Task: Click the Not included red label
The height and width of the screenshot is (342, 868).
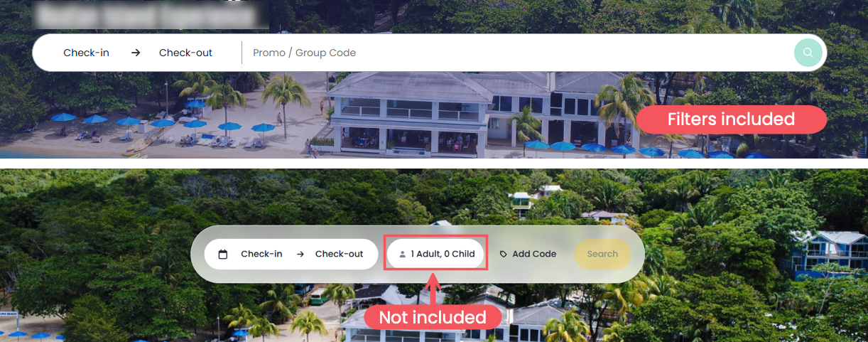Action: coord(433,317)
